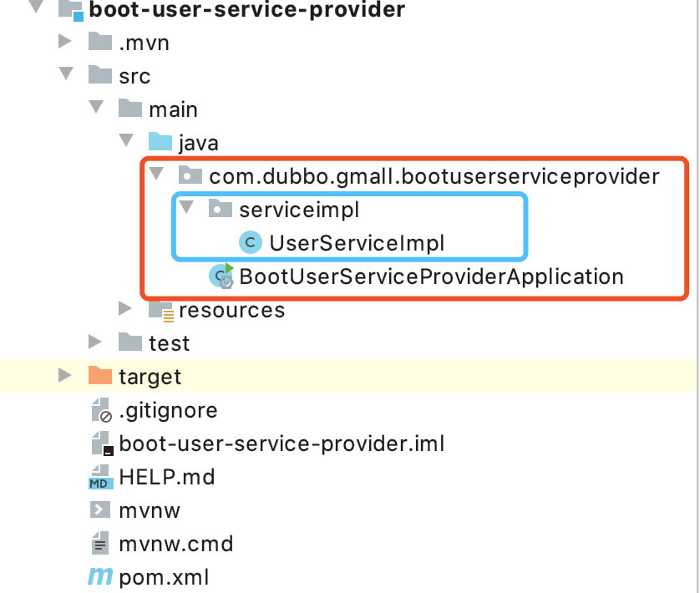Click the src folder icon
The height and width of the screenshot is (593, 700).
coord(100,74)
